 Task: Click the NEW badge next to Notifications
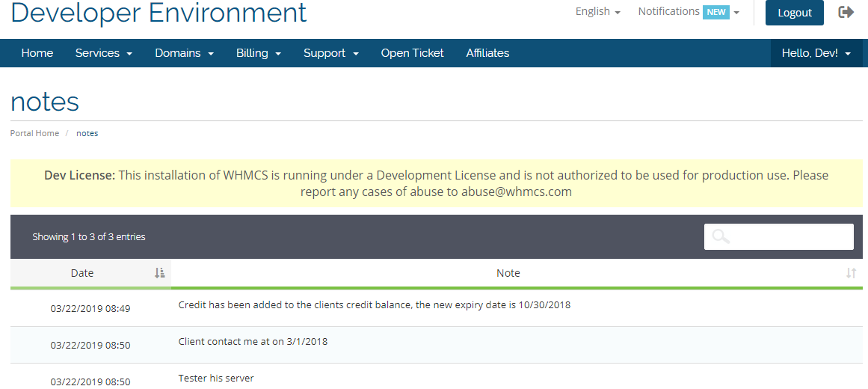point(715,12)
